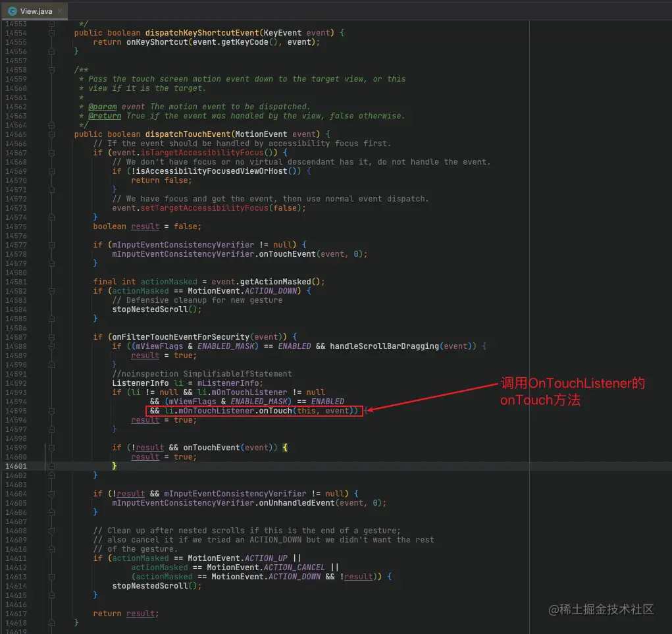Fold the isTargetAccessibilityFocus if-block at line 14567
Image resolution: width=672 pixels, height=634 pixels.
click(x=51, y=153)
